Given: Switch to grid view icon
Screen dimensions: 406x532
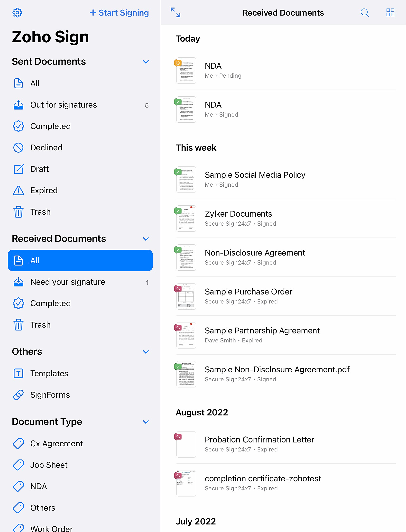Looking at the screenshot, I should pyautogui.click(x=390, y=12).
